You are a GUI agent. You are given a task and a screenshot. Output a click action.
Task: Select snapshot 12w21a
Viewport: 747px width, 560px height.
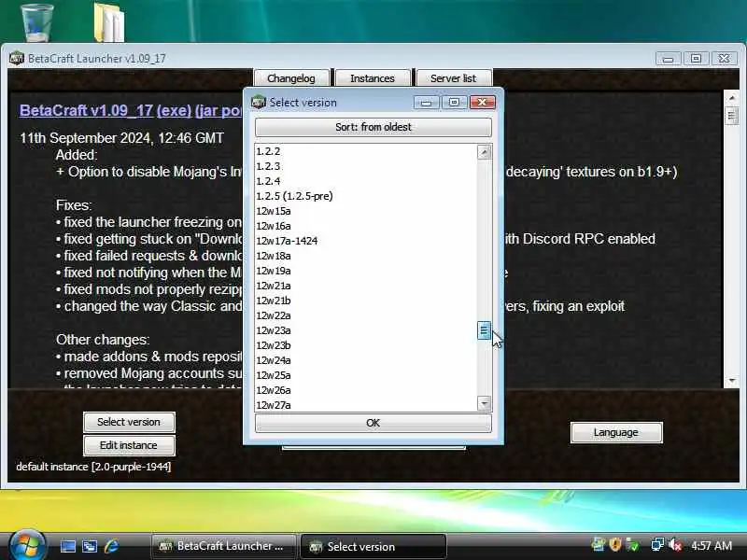tap(366, 286)
